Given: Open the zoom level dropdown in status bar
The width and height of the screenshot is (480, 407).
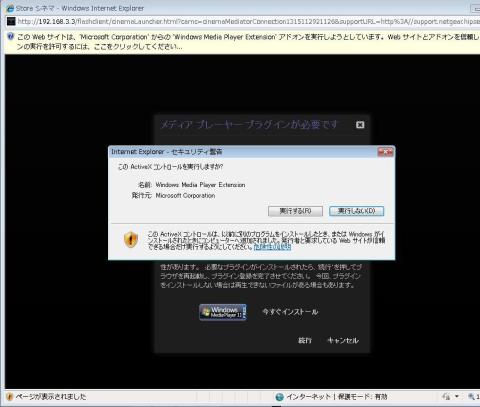Looking at the screenshot, I should point(475,396).
